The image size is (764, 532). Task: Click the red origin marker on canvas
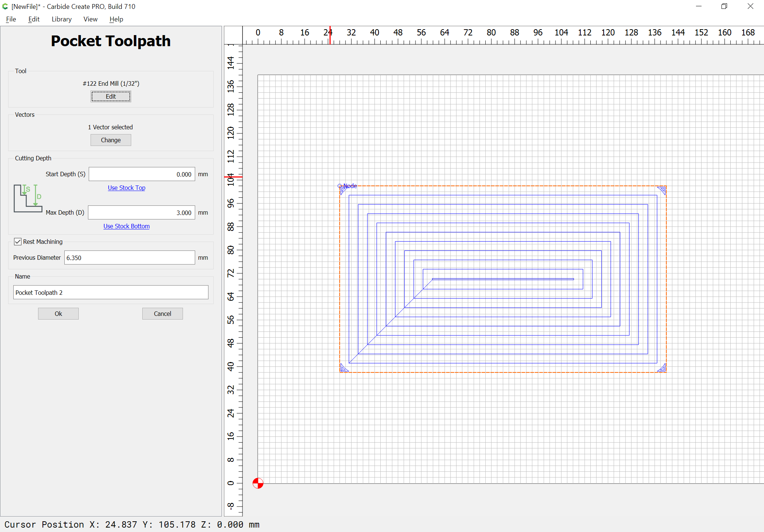click(x=258, y=483)
